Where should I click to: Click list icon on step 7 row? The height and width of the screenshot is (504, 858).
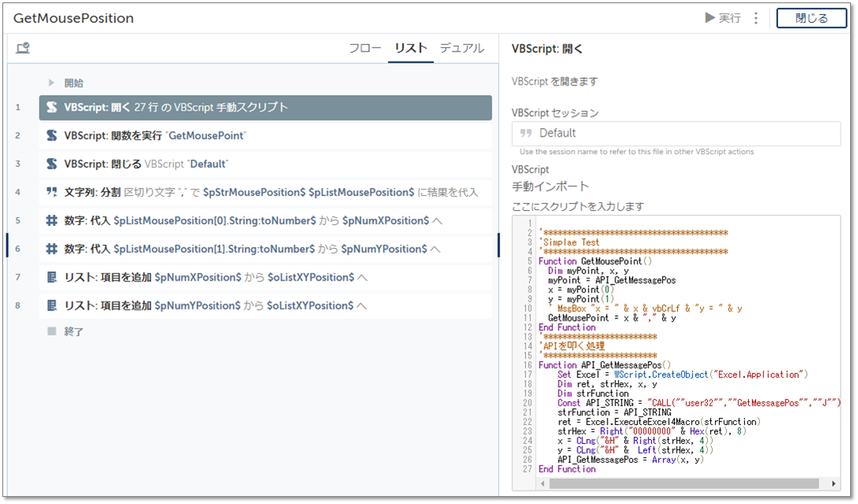click(51, 277)
